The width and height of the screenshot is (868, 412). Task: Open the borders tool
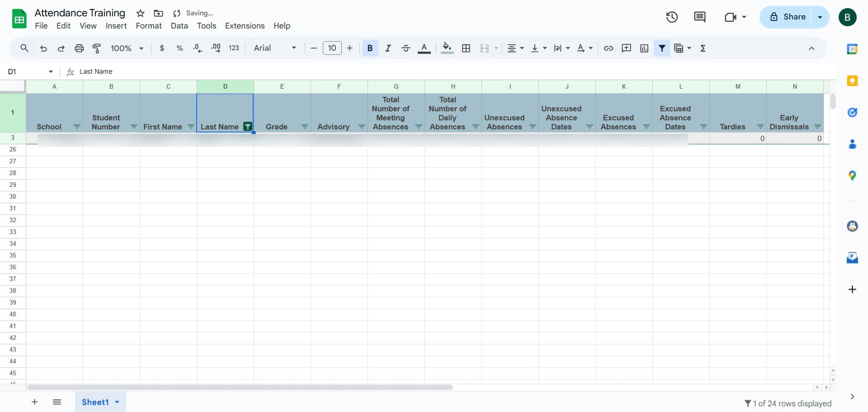click(x=466, y=48)
